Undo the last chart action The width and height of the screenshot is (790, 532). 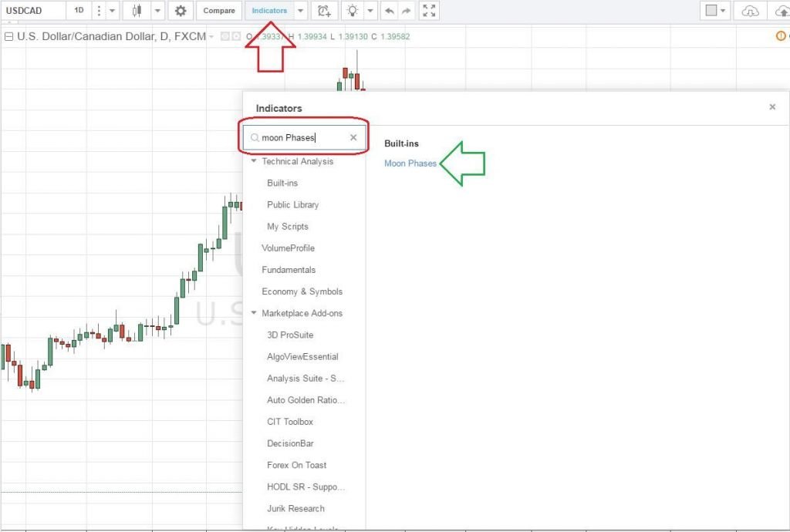(x=391, y=10)
